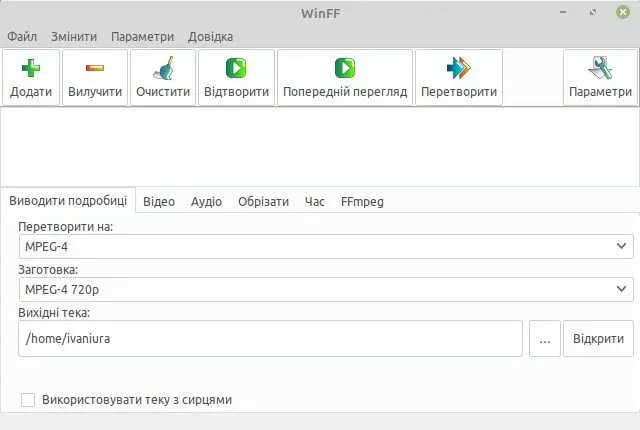Switch to the Відео tab
Screen dimensions: 640x430
coord(159,202)
